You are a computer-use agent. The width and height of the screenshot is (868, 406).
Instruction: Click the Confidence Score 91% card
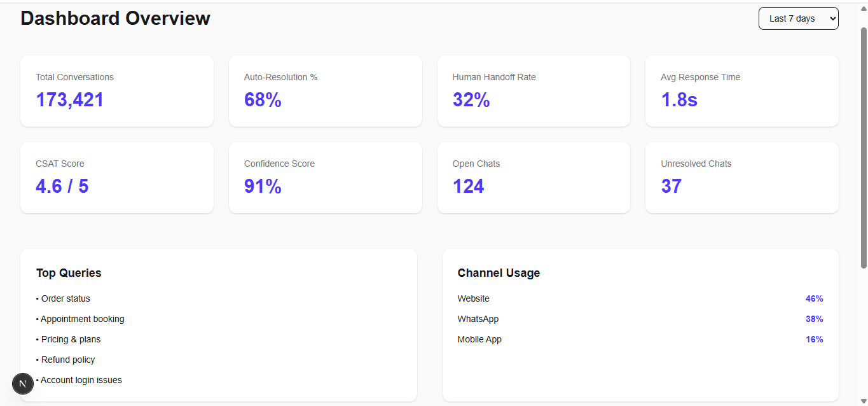[325, 178]
